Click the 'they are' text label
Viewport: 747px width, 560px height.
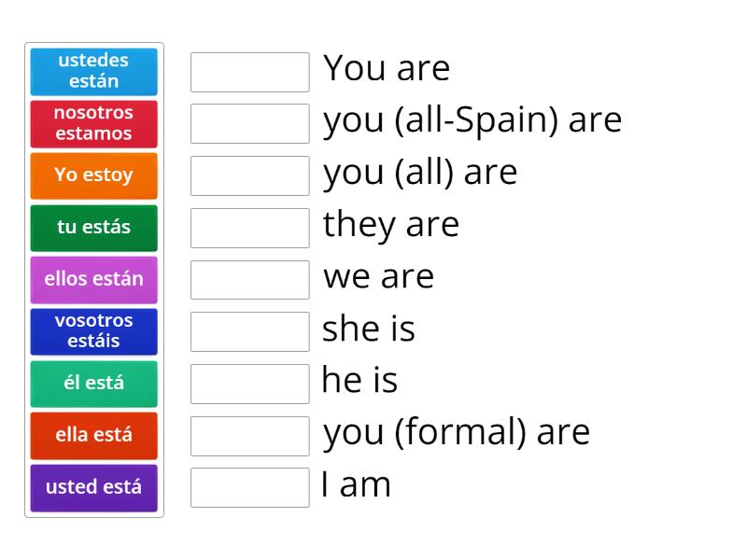[391, 224]
